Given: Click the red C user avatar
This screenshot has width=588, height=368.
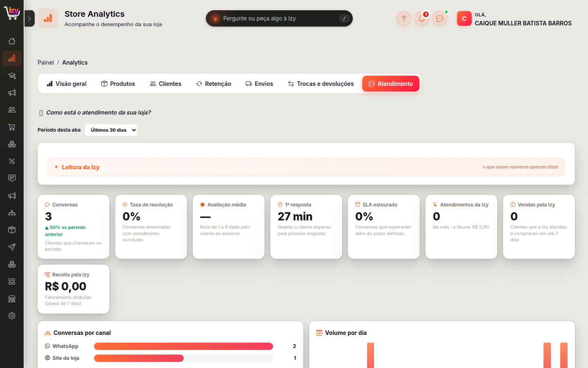Looking at the screenshot, I should coord(464,18).
